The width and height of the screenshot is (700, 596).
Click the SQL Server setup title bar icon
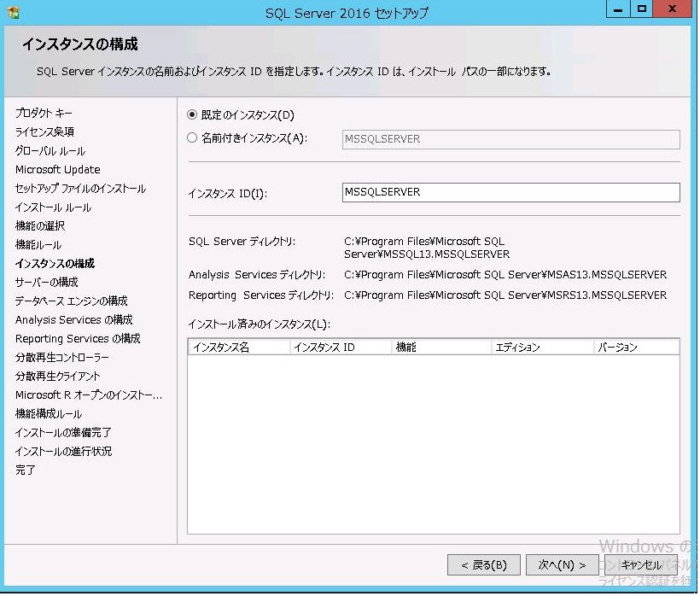(14, 13)
